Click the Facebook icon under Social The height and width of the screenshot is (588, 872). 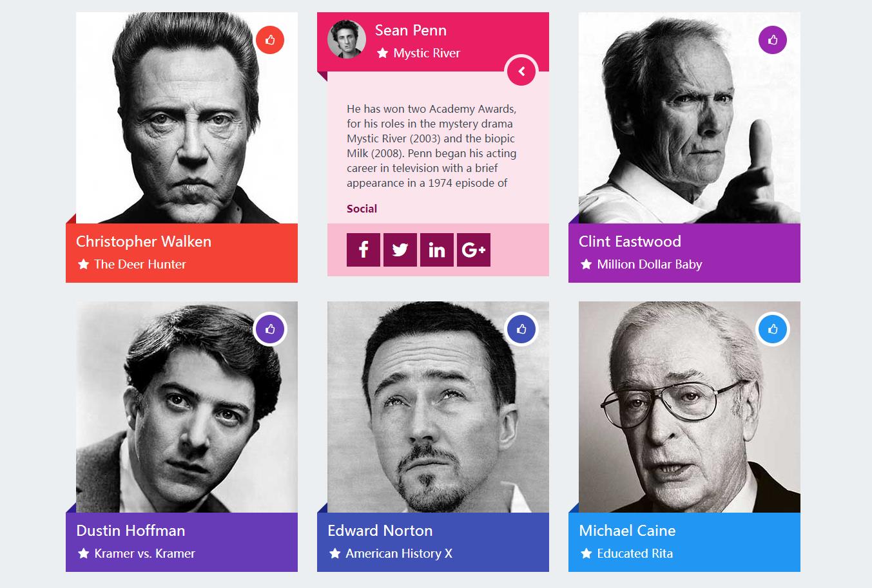[363, 250]
